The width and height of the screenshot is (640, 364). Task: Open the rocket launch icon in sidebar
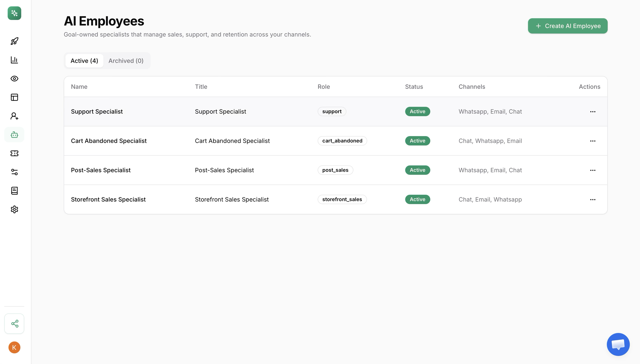point(14,41)
